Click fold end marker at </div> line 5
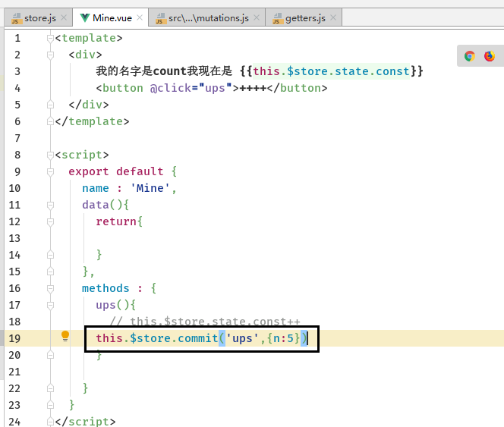Viewport: 504px width, 427px height. pyautogui.click(x=50, y=105)
